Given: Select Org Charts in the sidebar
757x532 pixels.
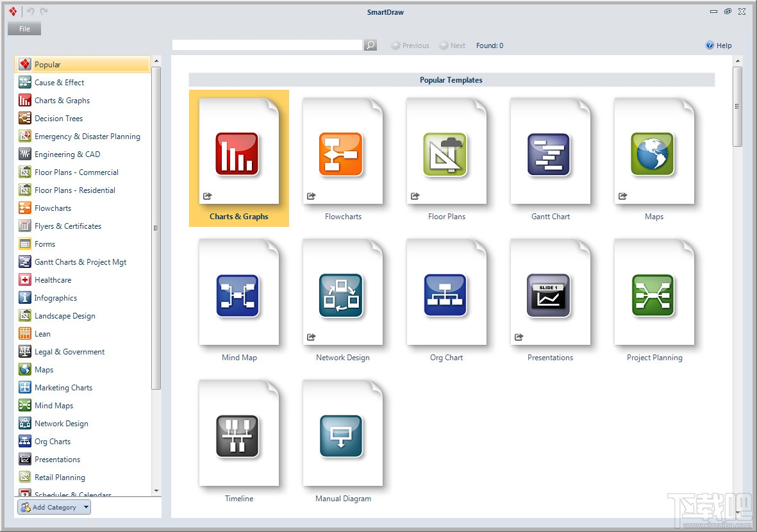Looking at the screenshot, I should [x=83, y=441].
